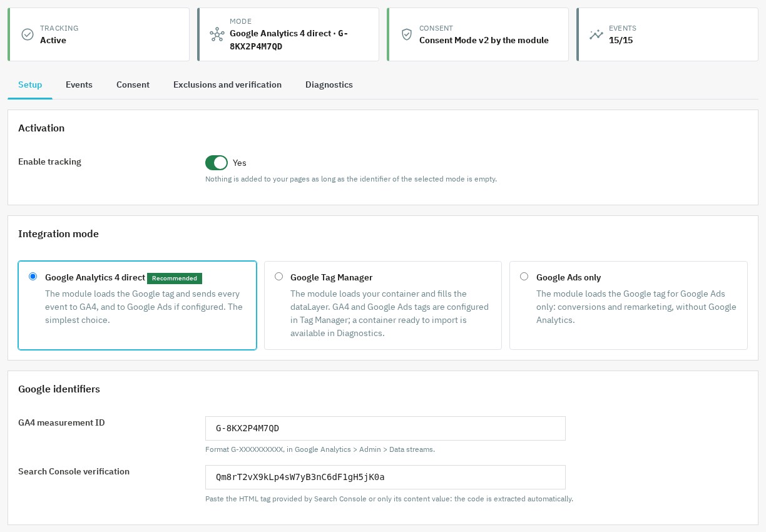
Task: Open the Consent tab
Action: [133, 84]
